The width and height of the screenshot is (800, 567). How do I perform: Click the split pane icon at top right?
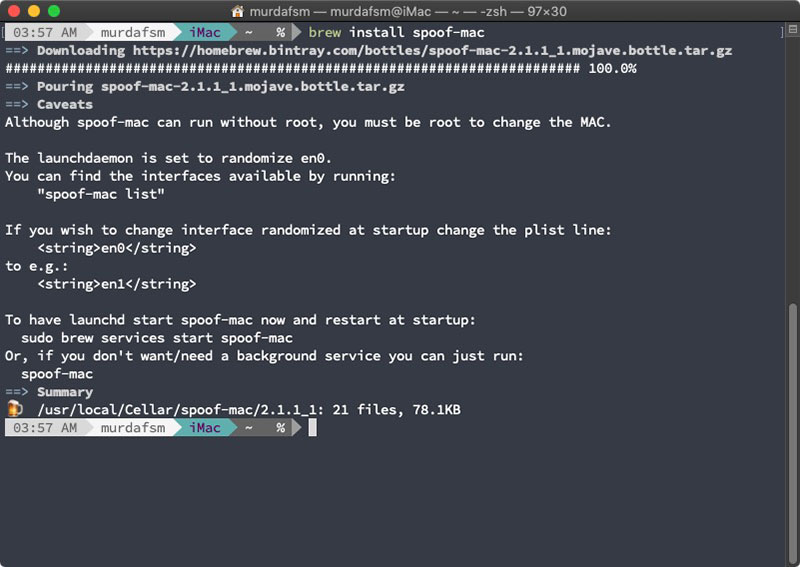click(780, 32)
